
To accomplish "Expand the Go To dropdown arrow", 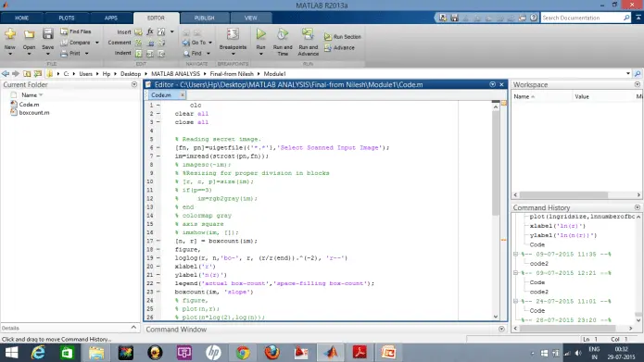I will click(x=210, y=43).
